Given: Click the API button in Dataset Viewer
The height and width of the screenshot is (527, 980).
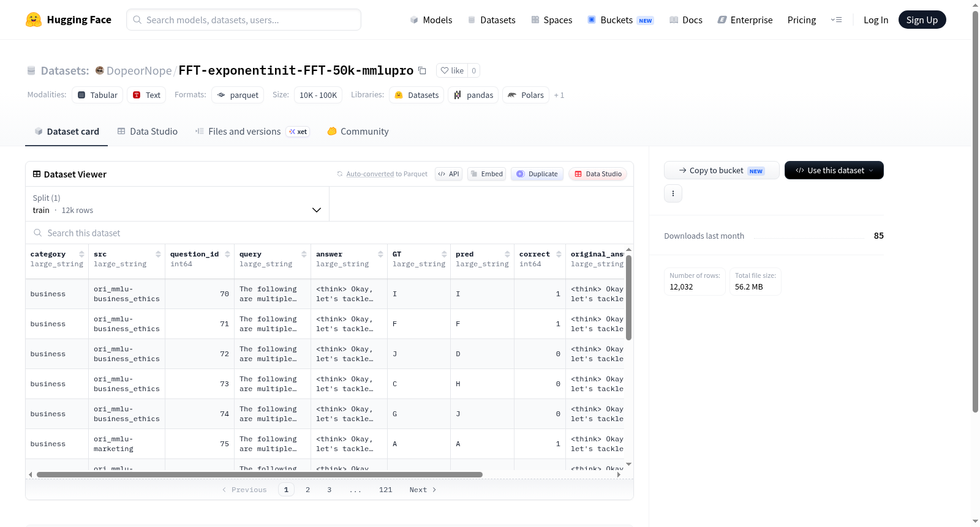Looking at the screenshot, I should click(x=448, y=174).
